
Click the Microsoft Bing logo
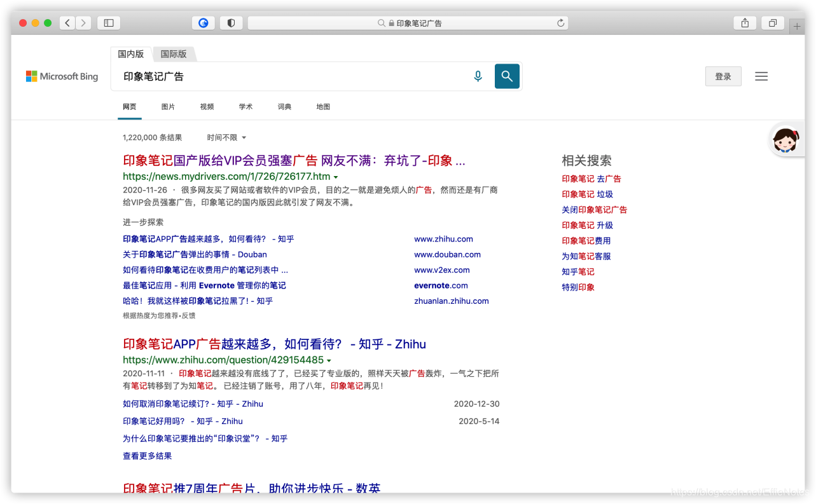(62, 76)
